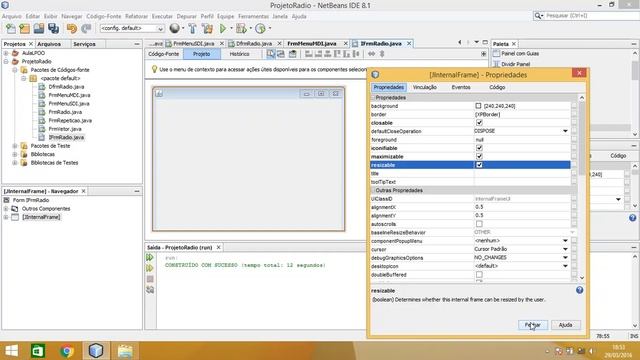Click the Open Project toolbar icon
The width and height of the screenshot is (640, 360).
click(x=39, y=28)
